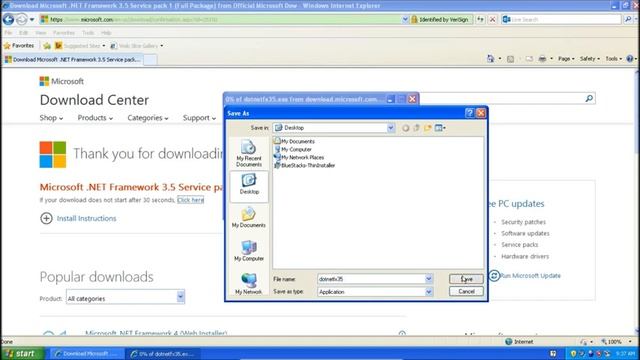The image size is (640, 360).
Task: Click the Save As dialog help question icon
Action: [469, 113]
